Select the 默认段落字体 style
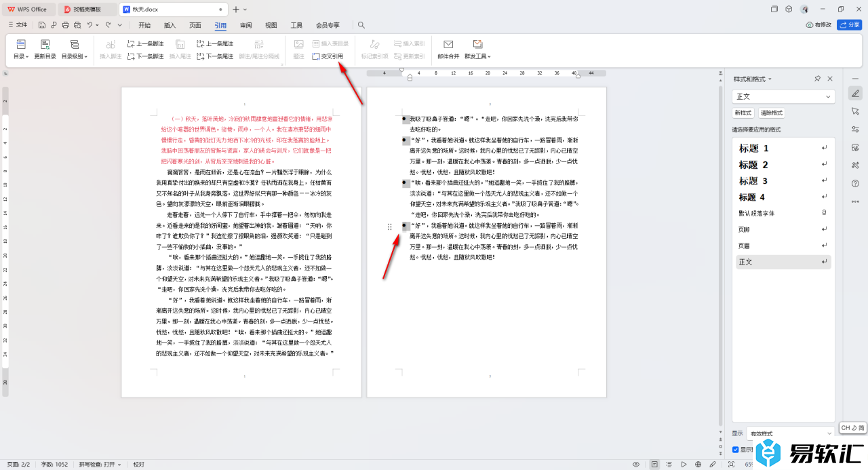 click(783, 213)
